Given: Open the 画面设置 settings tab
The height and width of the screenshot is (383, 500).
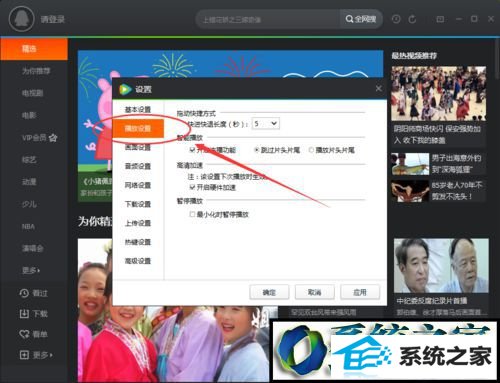Looking at the screenshot, I should pos(138,147).
